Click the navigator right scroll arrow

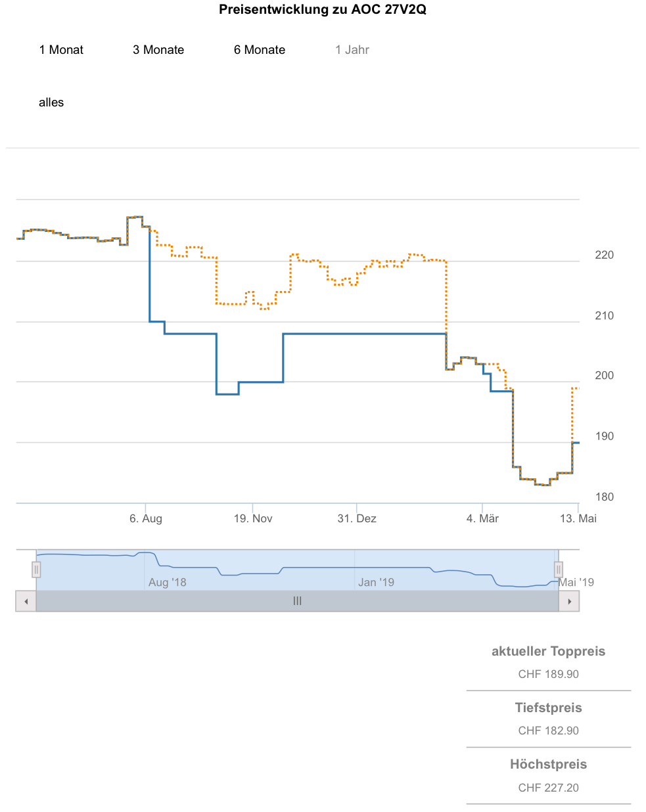569,601
